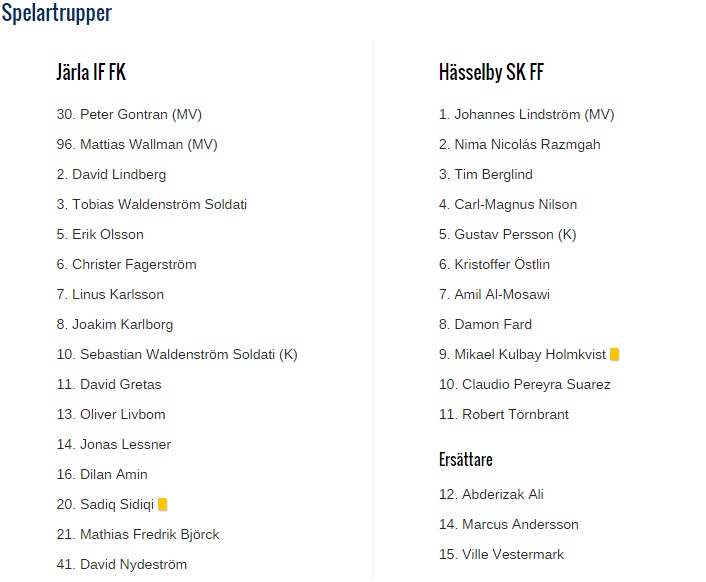Image resolution: width=706 pixels, height=582 pixels.
Task: Click yellow card icon beside Sadiq Sidiqi
Action: click(x=163, y=505)
